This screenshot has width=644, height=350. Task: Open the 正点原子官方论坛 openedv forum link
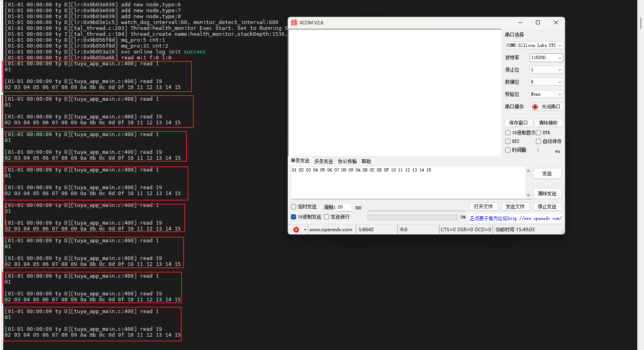pos(516,219)
